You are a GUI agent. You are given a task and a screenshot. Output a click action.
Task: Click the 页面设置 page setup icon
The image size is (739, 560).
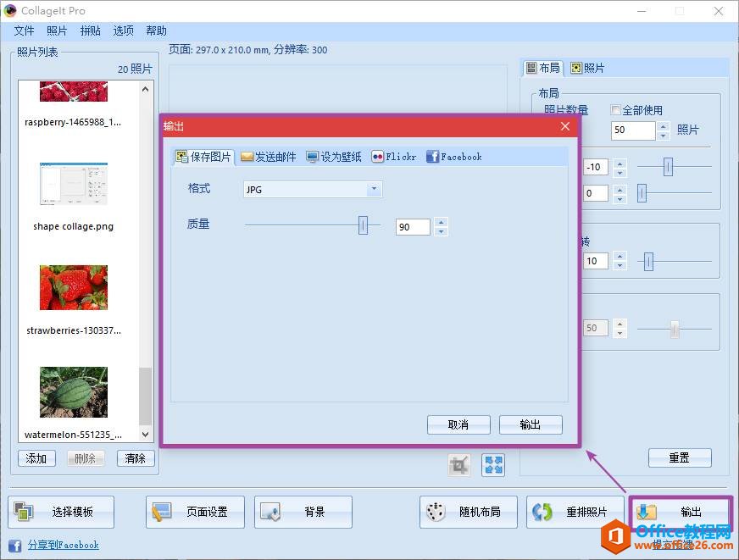click(161, 511)
